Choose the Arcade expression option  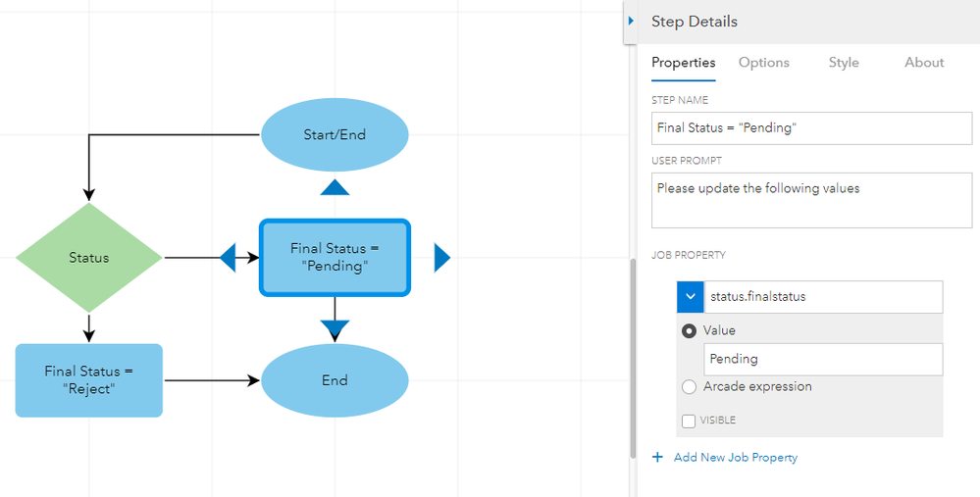(689, 387)
